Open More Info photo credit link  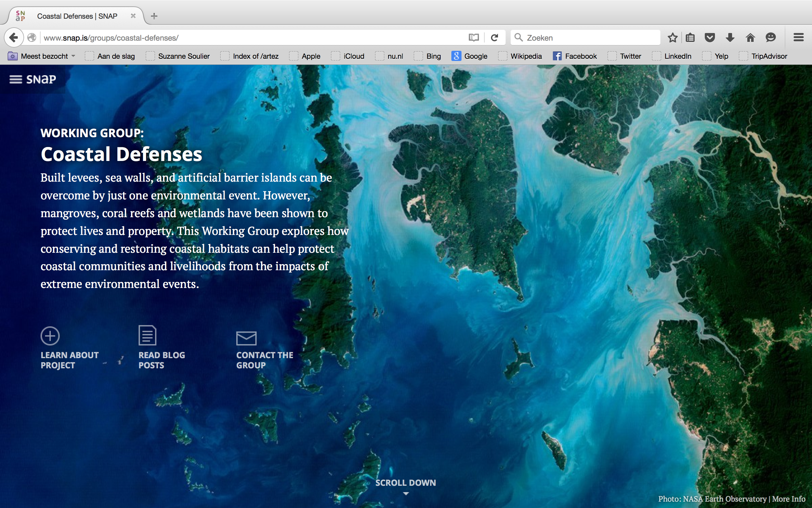(789, 499)
